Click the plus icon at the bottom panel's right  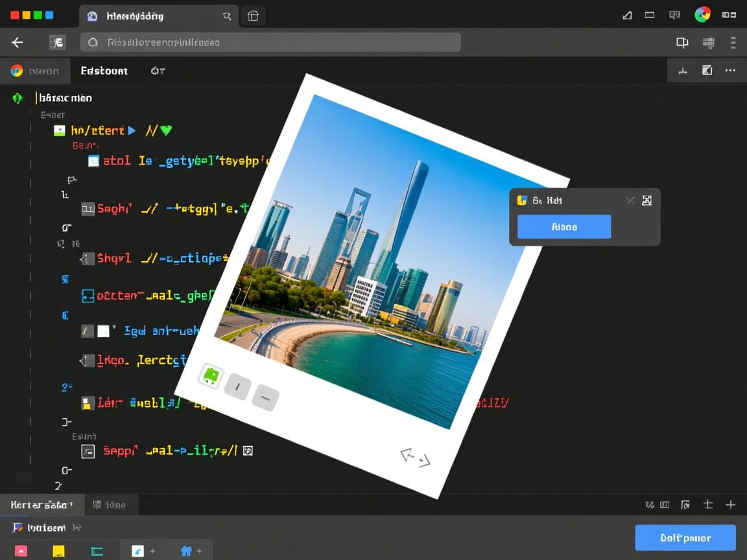tap(730, 504)
